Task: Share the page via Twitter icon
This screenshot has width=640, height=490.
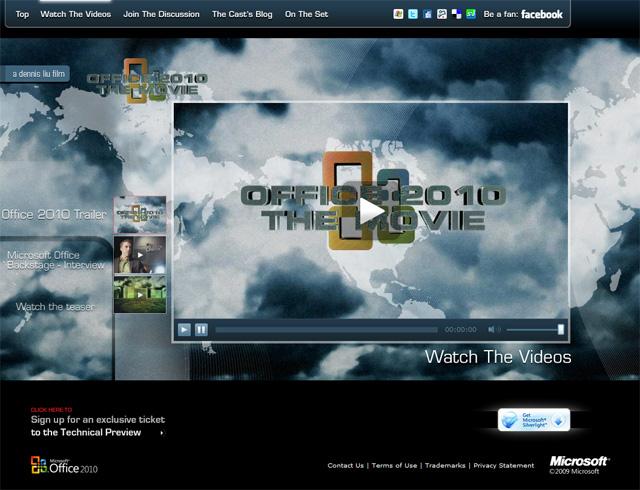Action: (x=413, y=14)
